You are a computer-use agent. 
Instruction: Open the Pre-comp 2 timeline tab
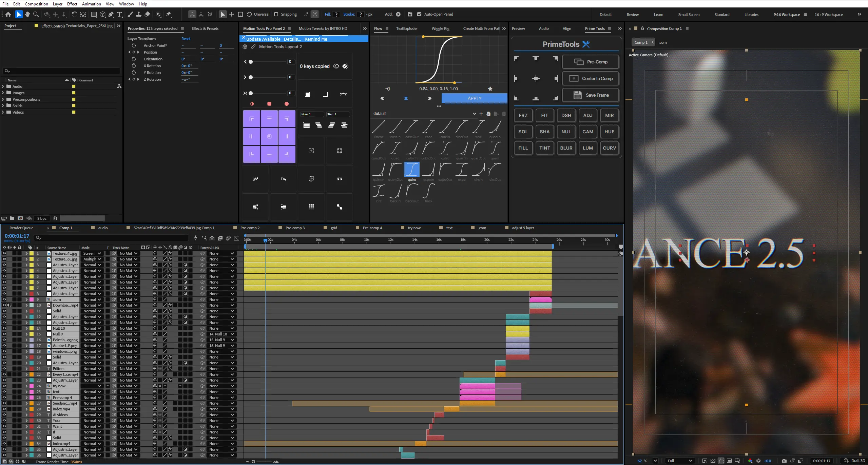pyautogui.click(x=250, y=228)
